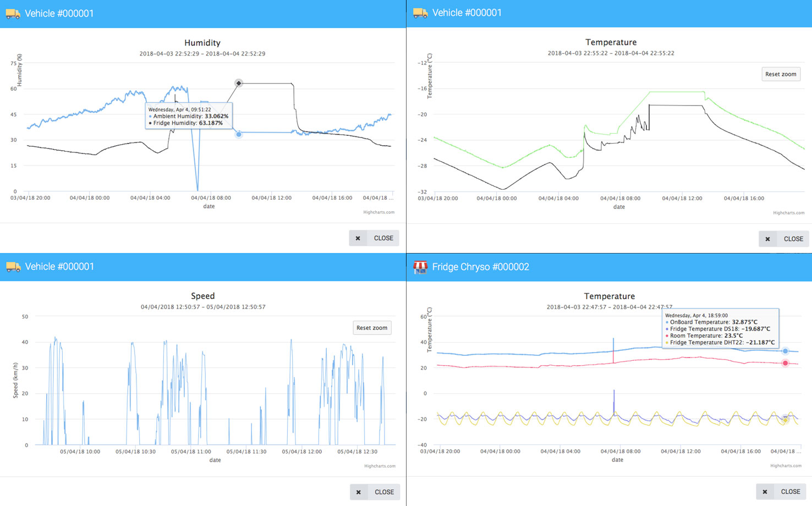Open Highcharts.com link under Humidity chart
This screenshot has width=812, height=506.
[378, 212]
